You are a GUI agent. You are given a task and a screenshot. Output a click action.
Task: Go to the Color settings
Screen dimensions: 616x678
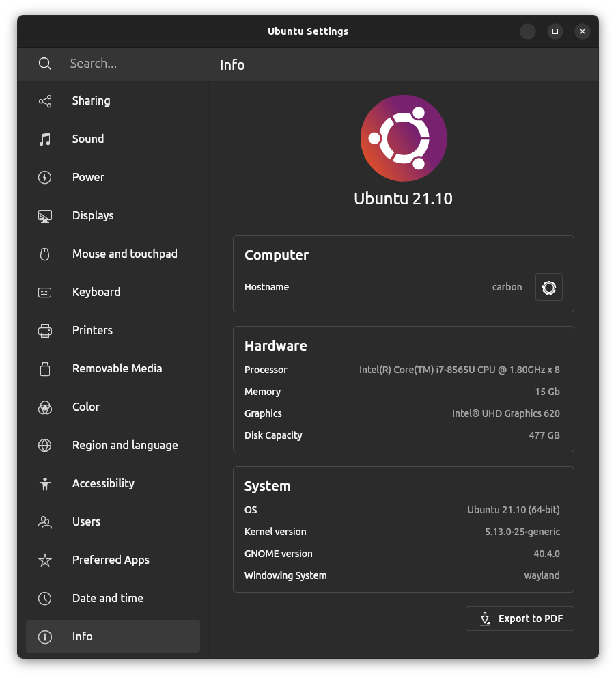tap(113, 407)
